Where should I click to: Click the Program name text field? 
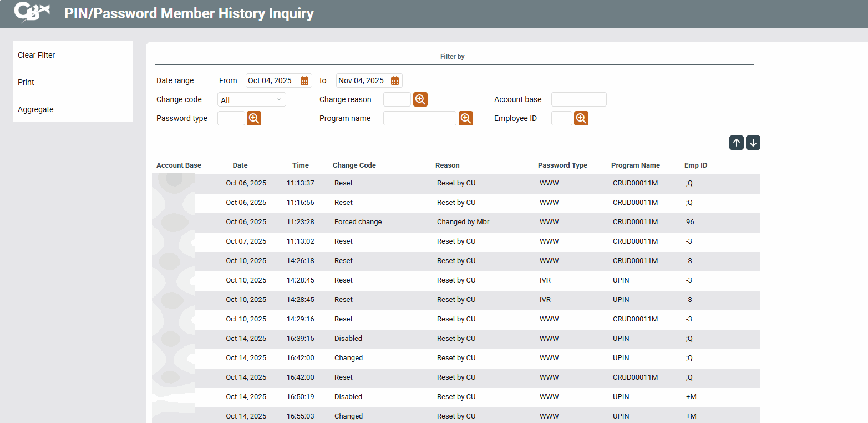420,118
